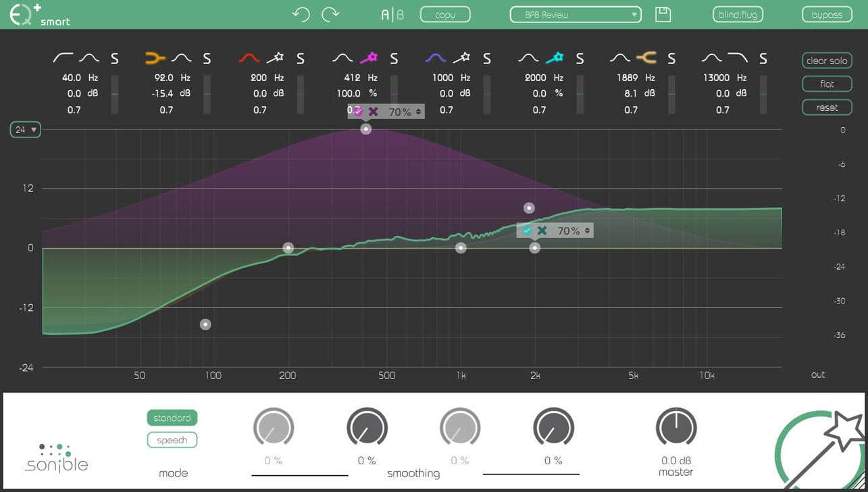
Task: Solo the 13000 Hz band
Action: point(763,59)
